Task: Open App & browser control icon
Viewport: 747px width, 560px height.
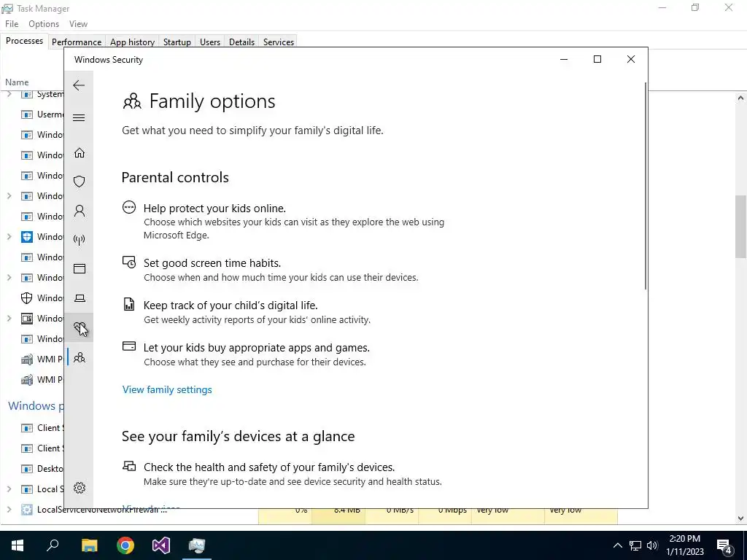Action: point(79,269)
